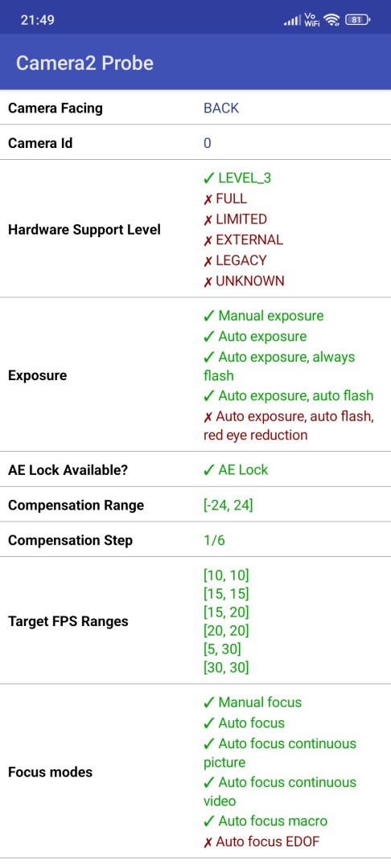Screen dimensions: 391x868
Task: Tap the Compensation Range value [-24, 24]
Action: click(228, 505)
